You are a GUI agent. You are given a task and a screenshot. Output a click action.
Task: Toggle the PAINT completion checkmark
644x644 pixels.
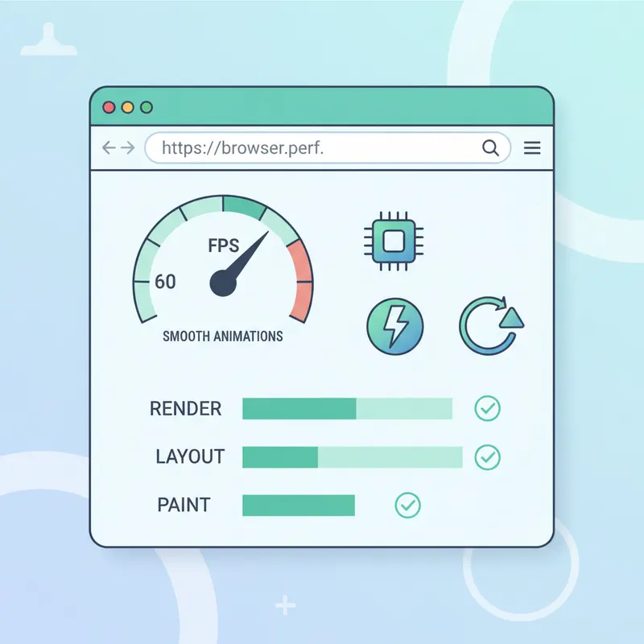(407, 505)
